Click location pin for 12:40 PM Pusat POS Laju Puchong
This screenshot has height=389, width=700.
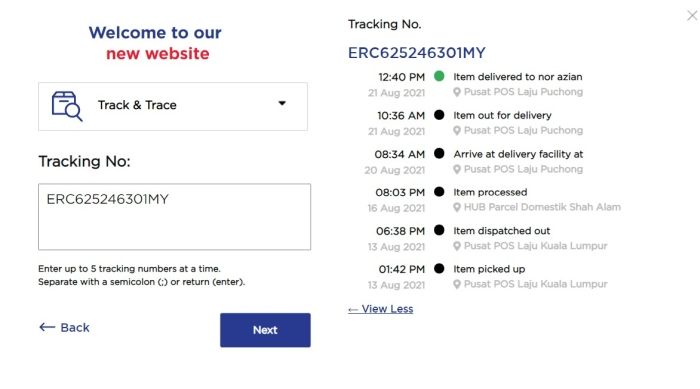457,92
